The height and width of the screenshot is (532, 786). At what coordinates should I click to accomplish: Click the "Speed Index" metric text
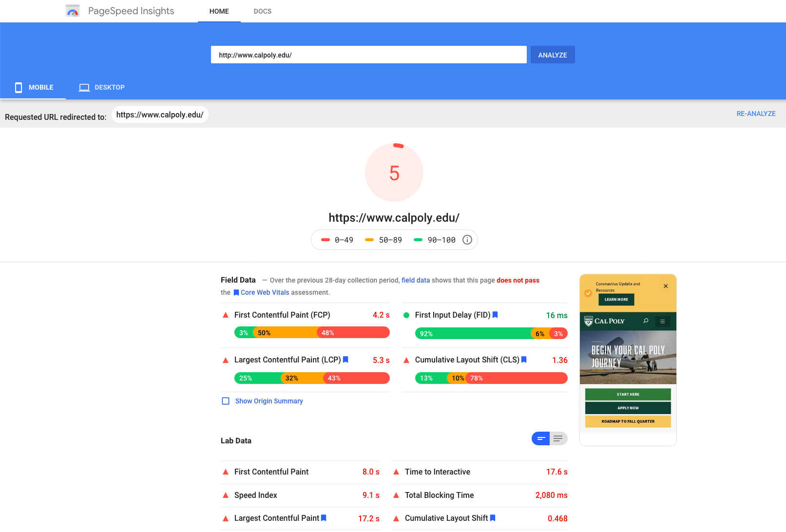[256, 495]
